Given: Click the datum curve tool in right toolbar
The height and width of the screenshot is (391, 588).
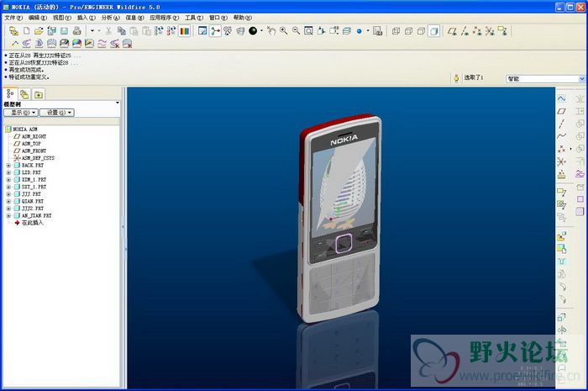Looking at the screenshot, I should tap(561, 136).
